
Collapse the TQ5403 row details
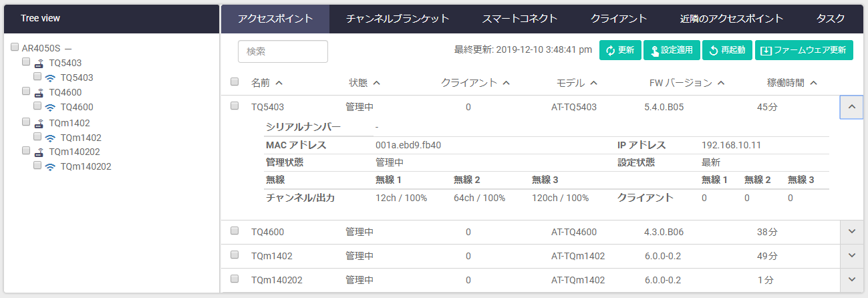point(851,107)
